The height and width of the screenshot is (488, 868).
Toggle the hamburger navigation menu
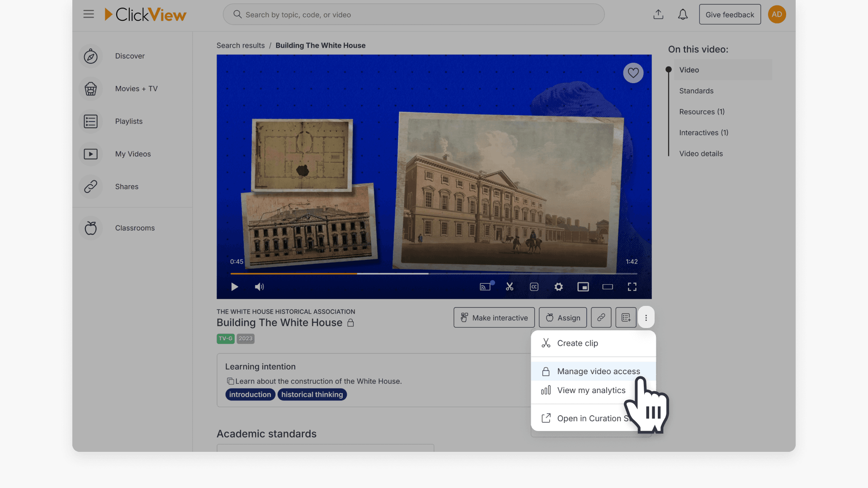click(x=89, y=14)
